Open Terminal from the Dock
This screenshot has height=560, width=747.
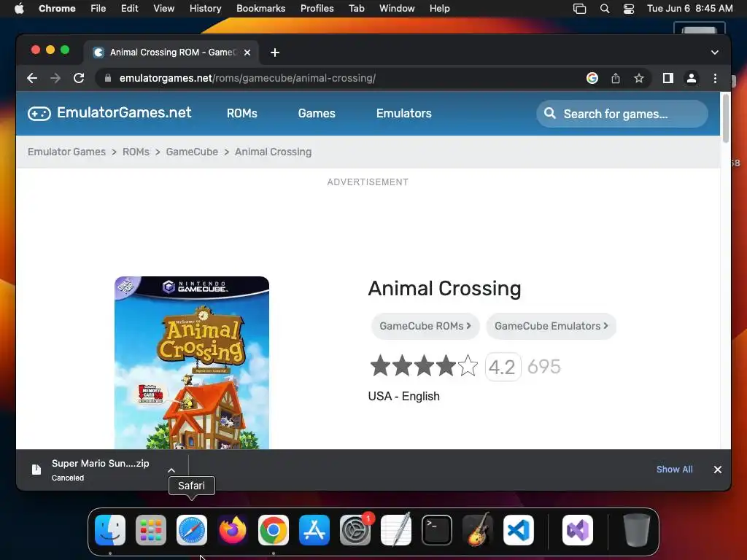[x=437, y=530]
